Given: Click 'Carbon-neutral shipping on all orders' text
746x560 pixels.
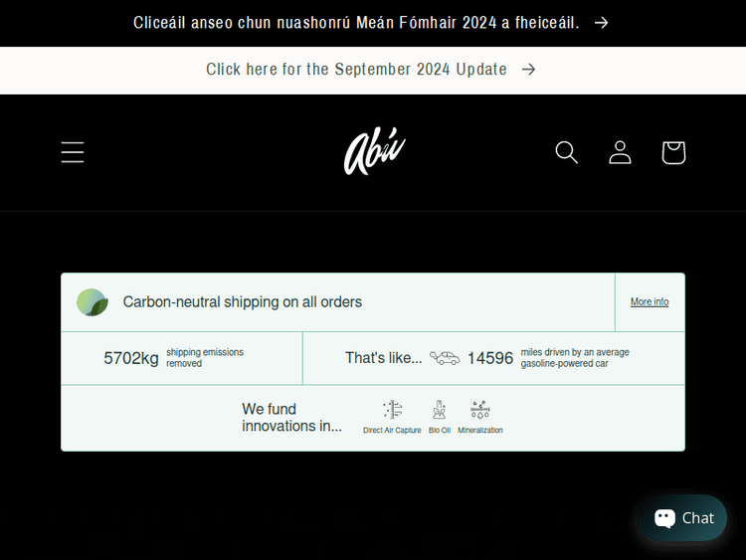Looking at the screenshot, I should tap(243, 302).
